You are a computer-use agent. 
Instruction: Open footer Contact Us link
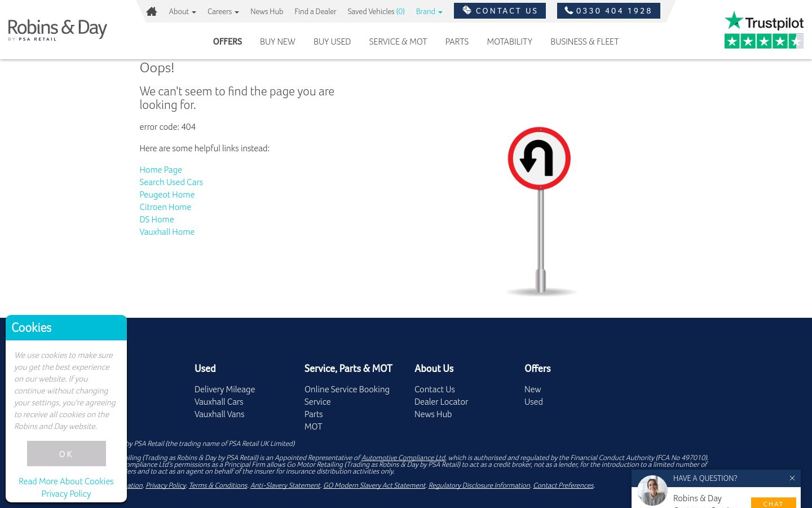[x=434, y=389]
